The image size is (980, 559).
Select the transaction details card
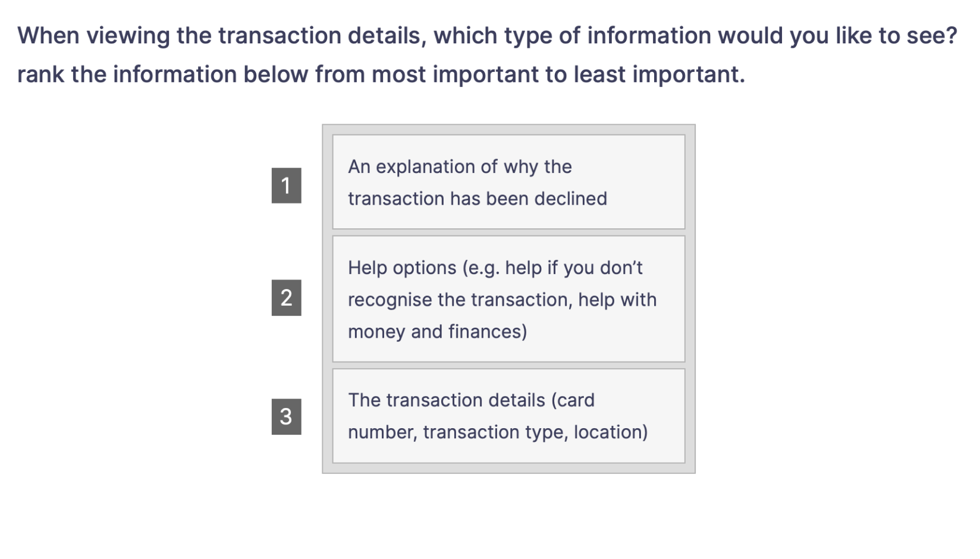coord(508,415)
